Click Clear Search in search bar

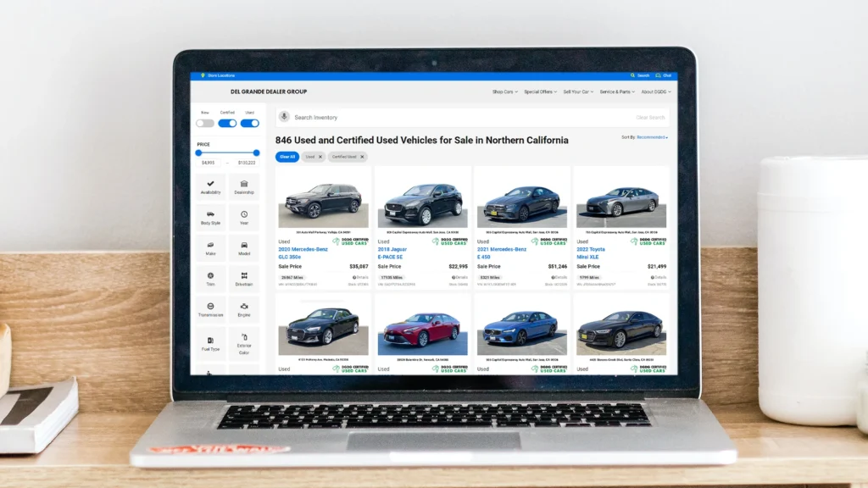(x=650, y=117)
